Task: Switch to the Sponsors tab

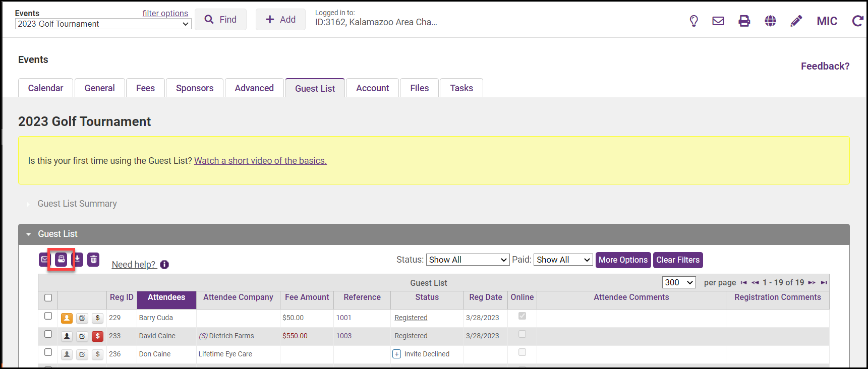Action: tap(195, 88)
